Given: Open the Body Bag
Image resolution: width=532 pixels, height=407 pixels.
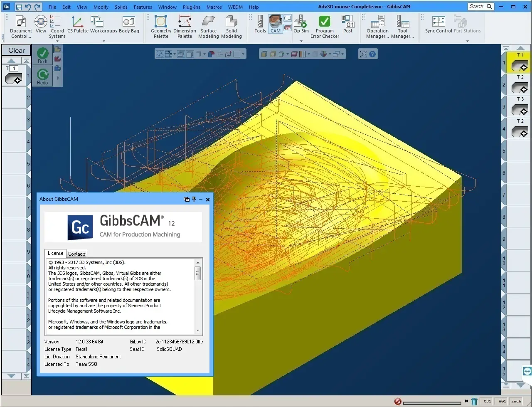Looking at the screenshot, I should (x=129, y=24).
